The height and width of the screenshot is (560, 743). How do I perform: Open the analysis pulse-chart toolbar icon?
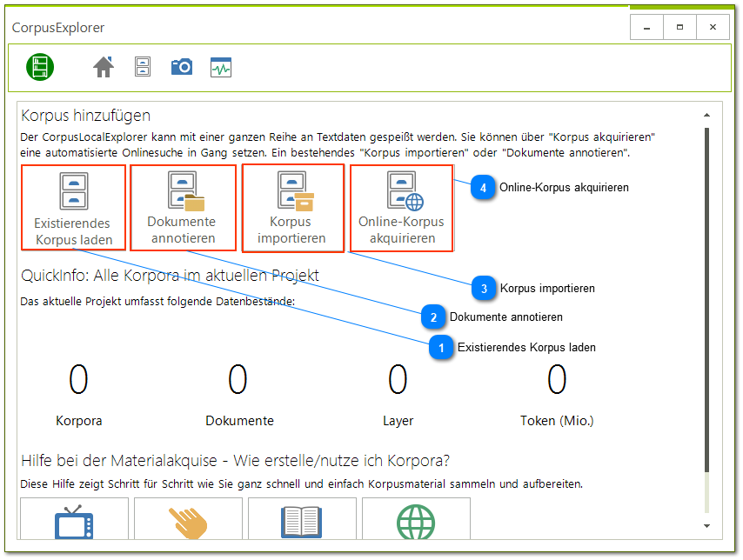(221, 67)
